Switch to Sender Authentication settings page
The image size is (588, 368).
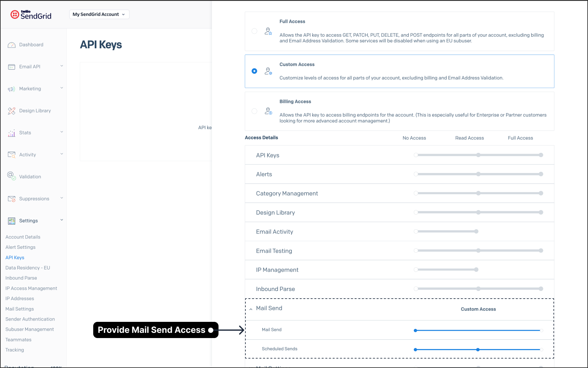[x=30, y=319]
